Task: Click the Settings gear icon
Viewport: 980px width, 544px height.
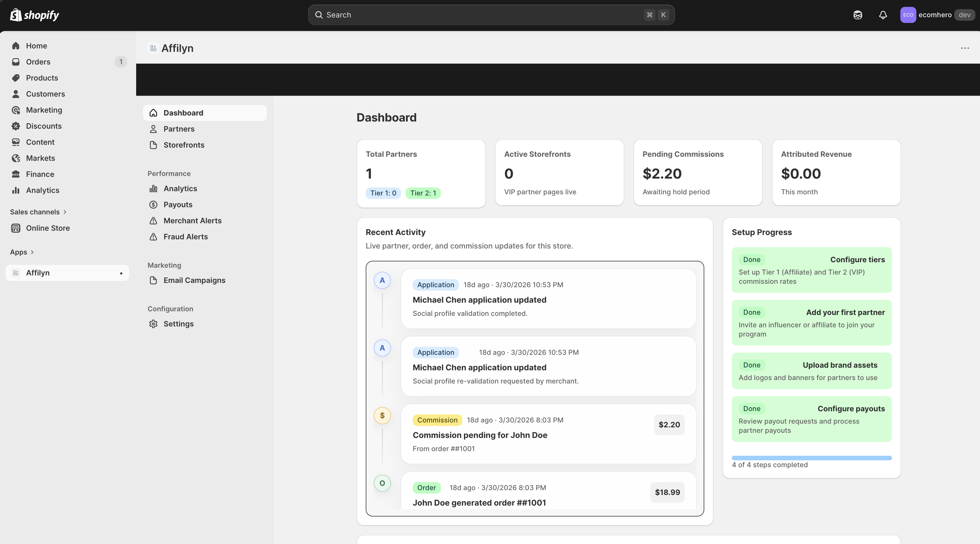Action: coord(153,324)
